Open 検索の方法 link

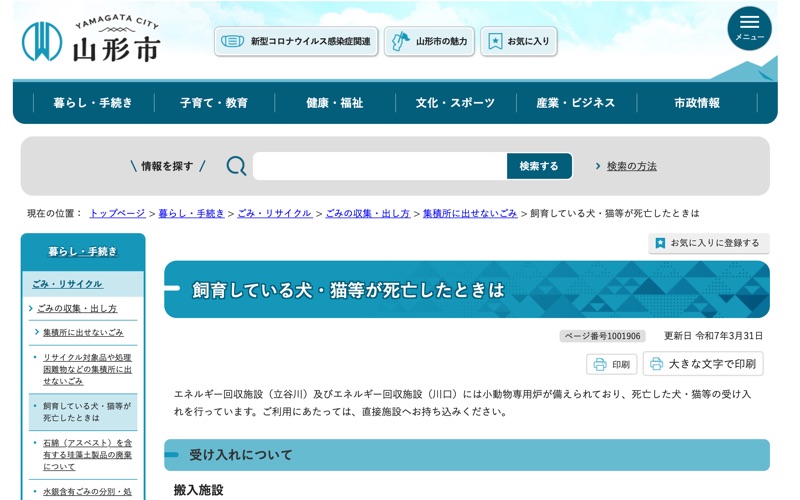(632, 166)
